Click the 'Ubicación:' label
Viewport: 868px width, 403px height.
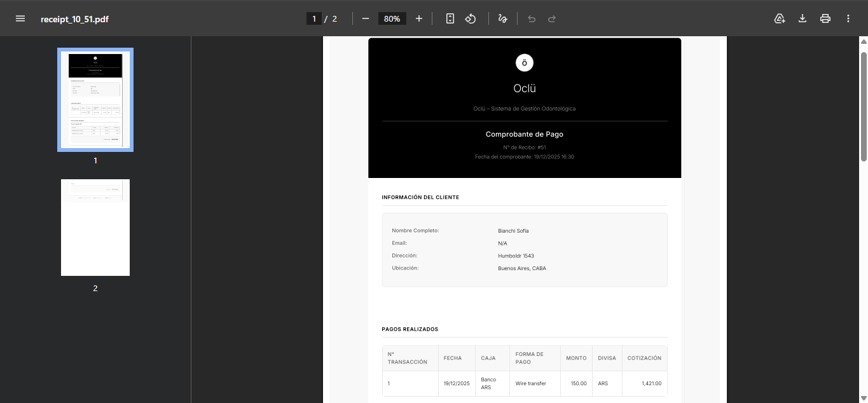(x=405, y=268)
